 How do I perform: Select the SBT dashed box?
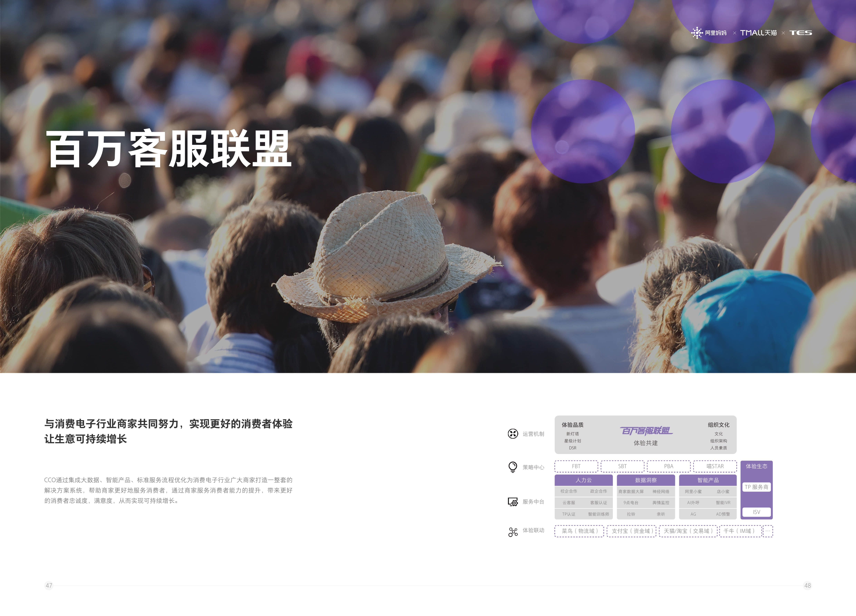click(622, 466)
